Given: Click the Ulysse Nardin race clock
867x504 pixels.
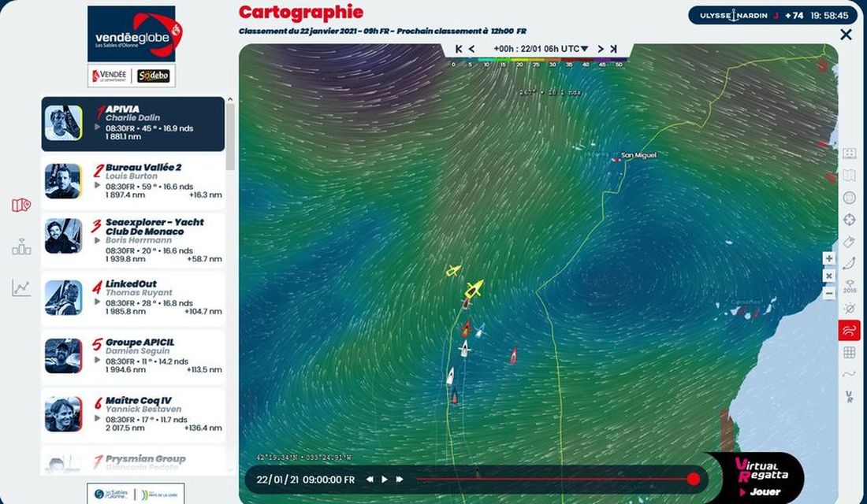Looking at the screenshot, I should [773, 16].
